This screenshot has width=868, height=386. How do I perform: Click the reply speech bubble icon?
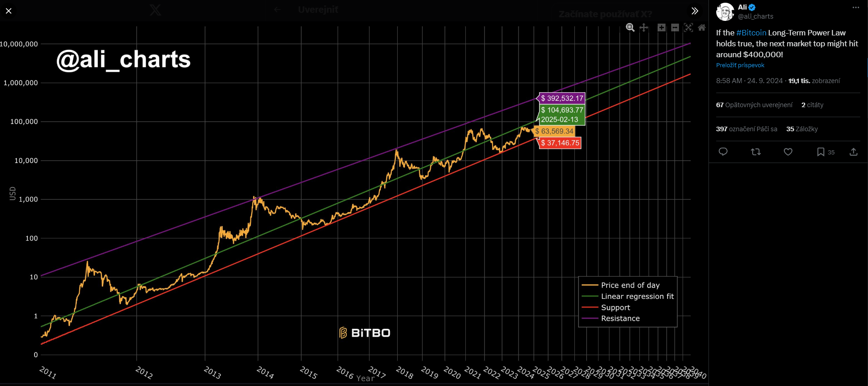(723, 152)
